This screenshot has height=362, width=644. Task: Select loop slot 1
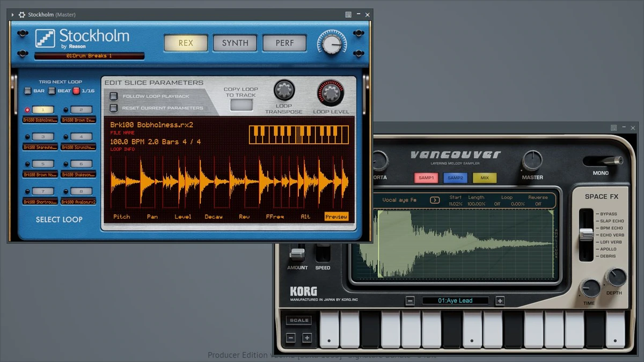coord(43,110)
